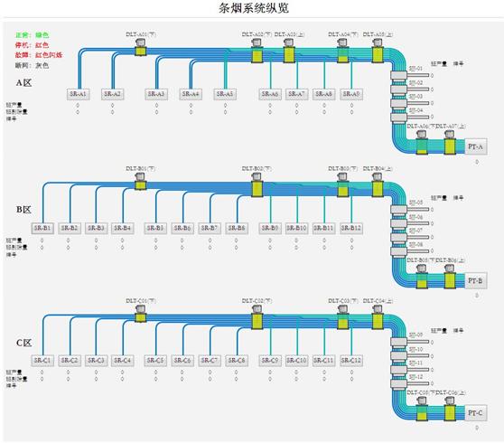Open the PT-A terminal box
This screenshot has height=443, width=504.
pos(475,146)
